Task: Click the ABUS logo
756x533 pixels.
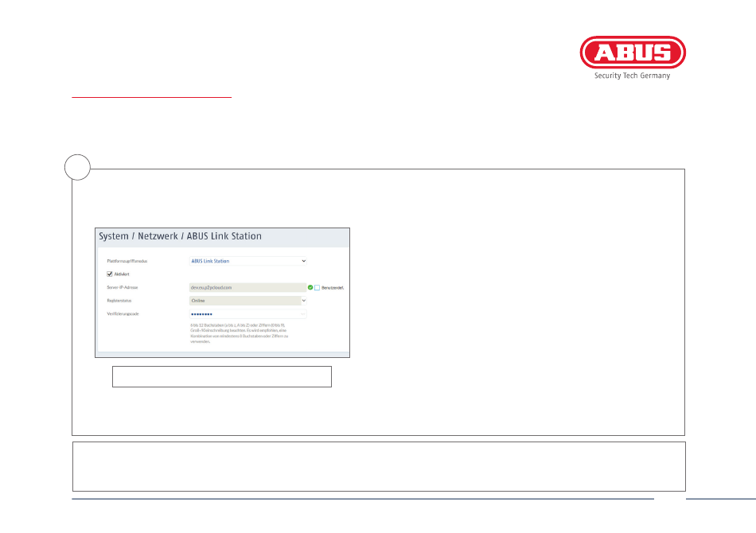Action: [633, 52]
